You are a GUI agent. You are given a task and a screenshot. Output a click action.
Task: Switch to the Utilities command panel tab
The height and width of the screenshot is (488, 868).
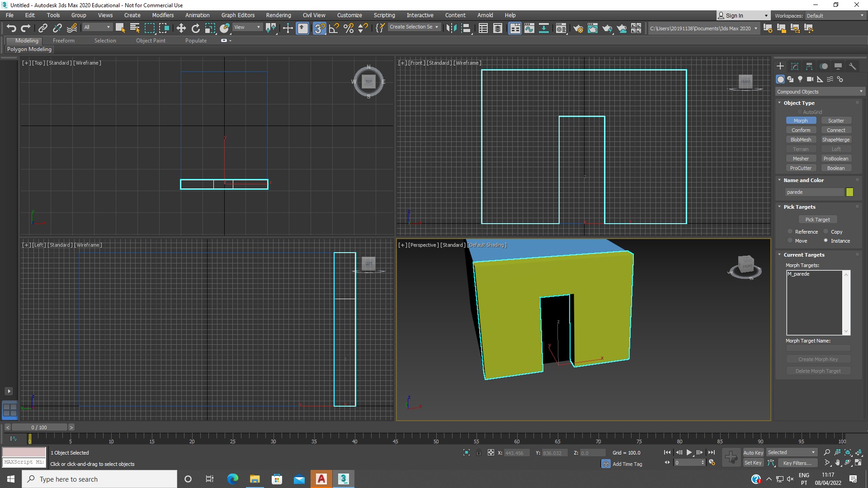[853, 66]
